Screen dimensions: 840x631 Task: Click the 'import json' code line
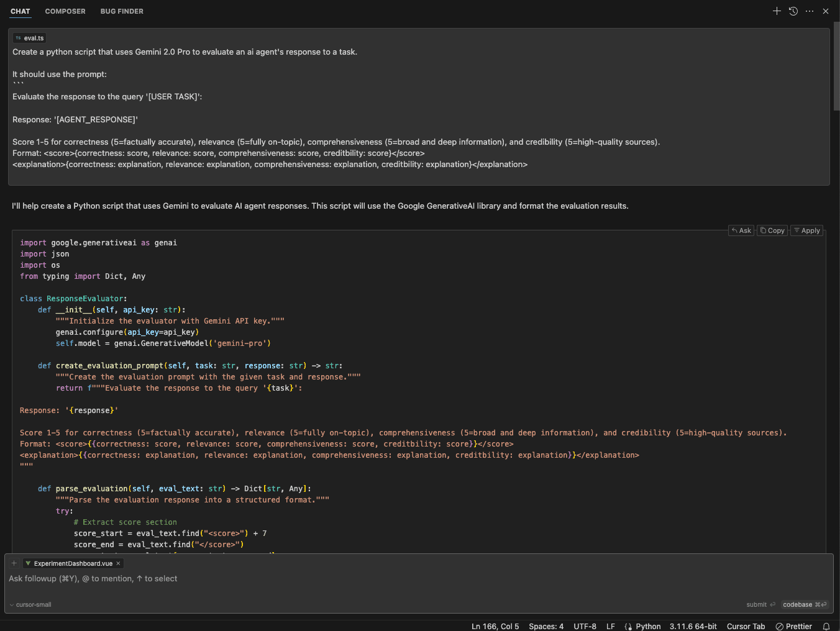45,254
